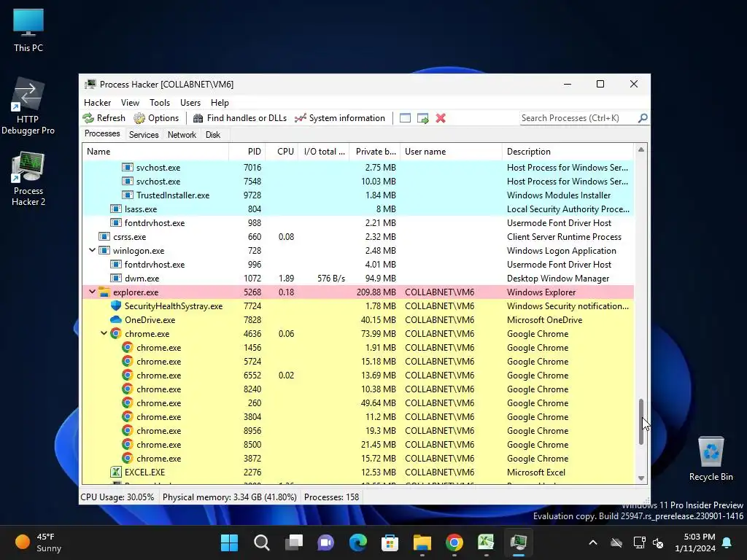The height and width of the screenshot is (560, 747).
Task: Sort by the I/O total column header
Action: click(324, 152)
